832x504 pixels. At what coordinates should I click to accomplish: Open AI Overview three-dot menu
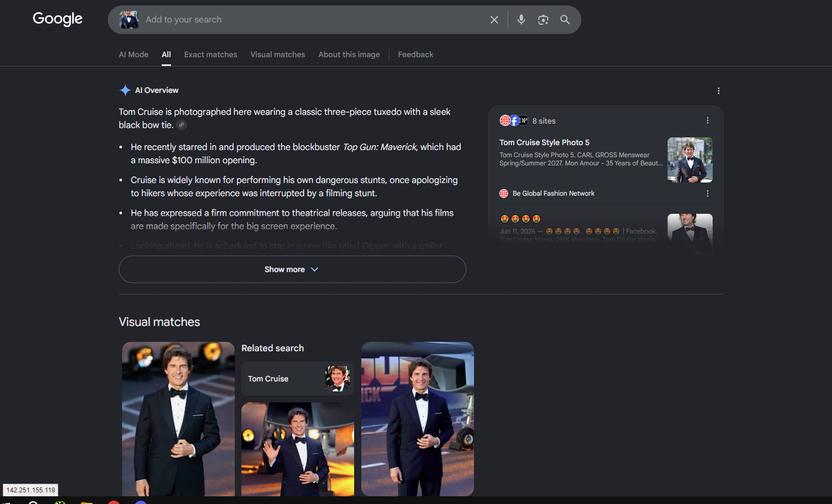coord(719,91)
